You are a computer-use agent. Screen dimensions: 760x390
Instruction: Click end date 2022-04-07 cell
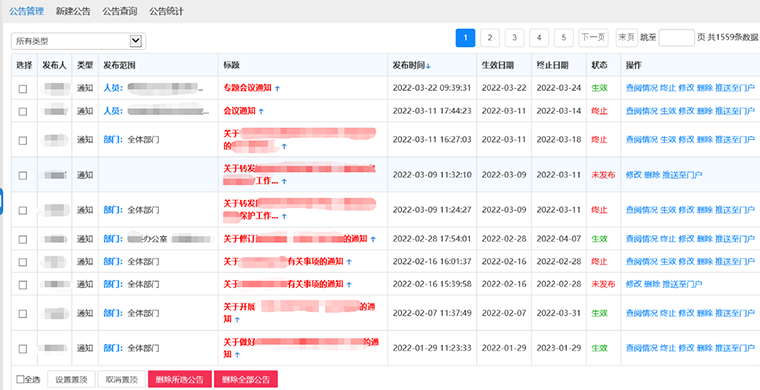559,239
